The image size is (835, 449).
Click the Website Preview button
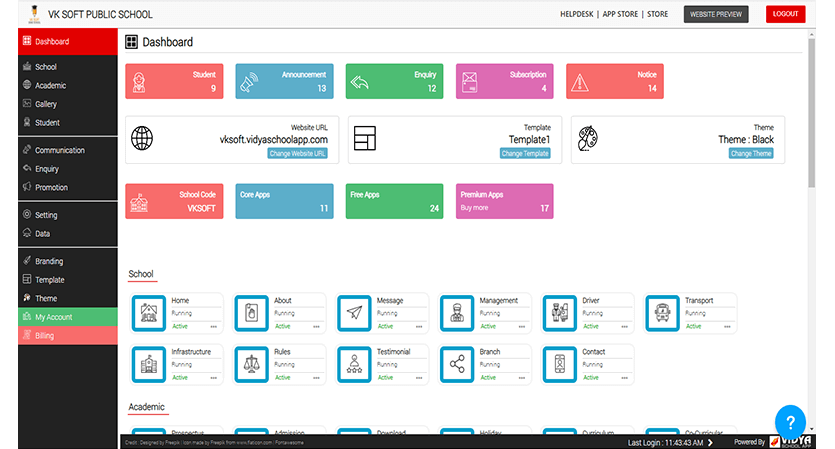click(716, 14)
